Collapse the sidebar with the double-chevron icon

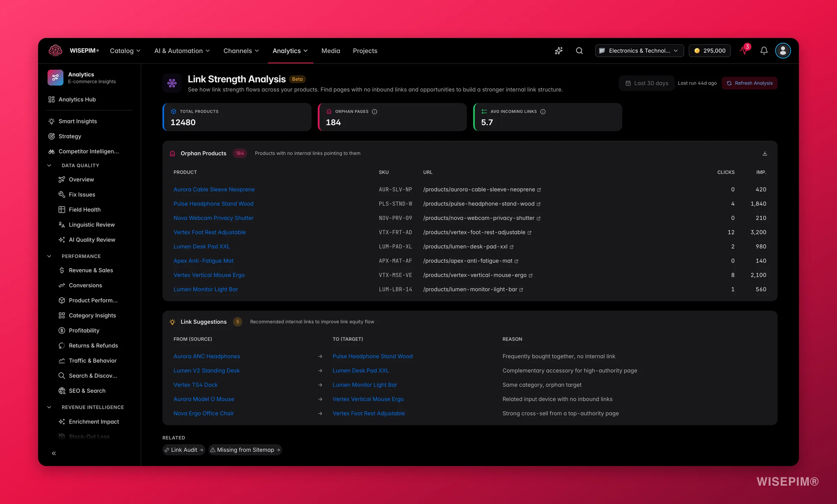click(54, 453)
